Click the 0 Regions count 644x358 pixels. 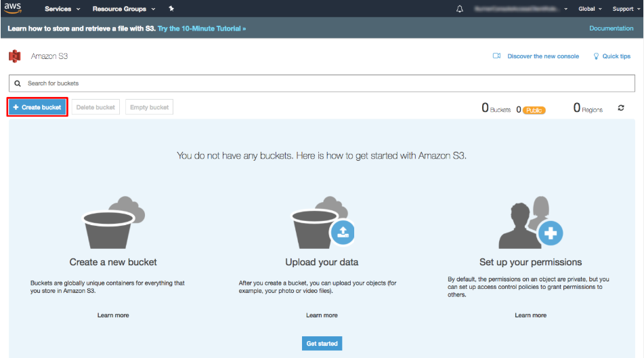point(588,108)
